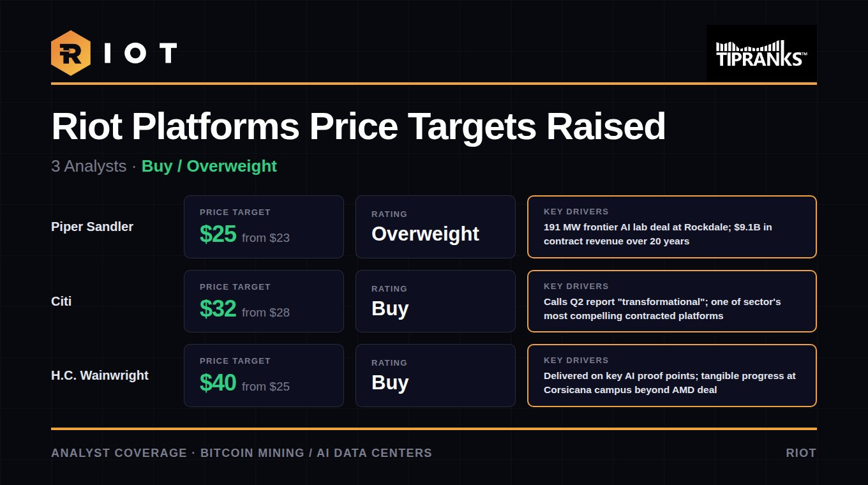Open the $32 price target card
The image size is (868, 485).
pos(264,301)
